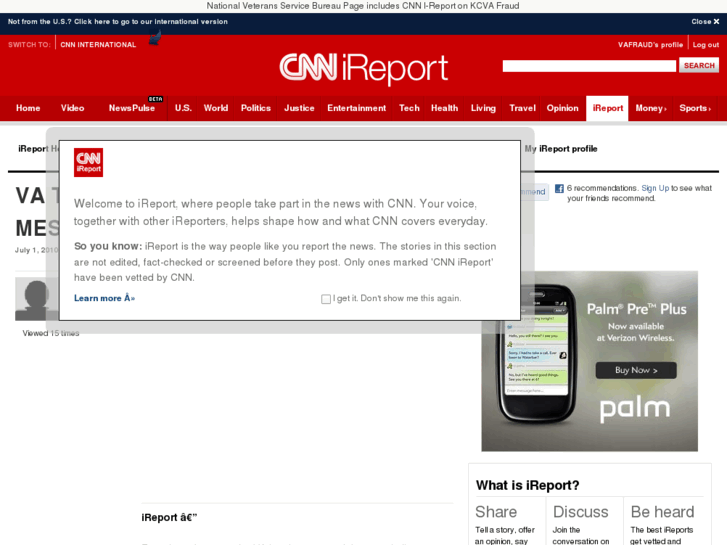Focus the search text field
The width and height of the screenshot is (727, 545).
click(589, 66)
